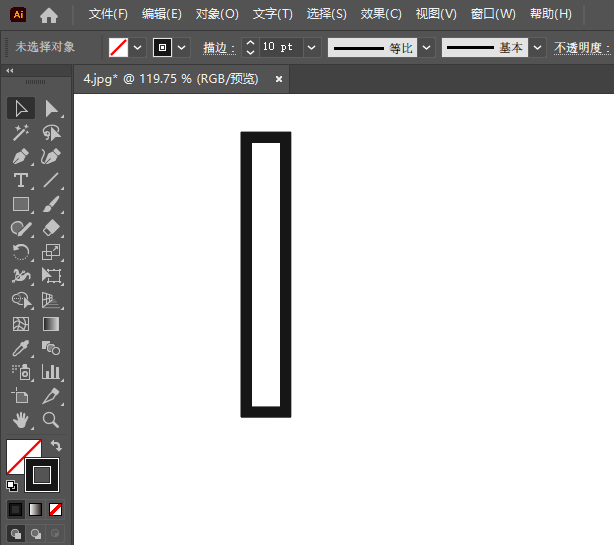Viewport: 614px width, 545px height.
Task: Reset default fill and stroke
Action: pyautogui.click(x=12, y=486)
